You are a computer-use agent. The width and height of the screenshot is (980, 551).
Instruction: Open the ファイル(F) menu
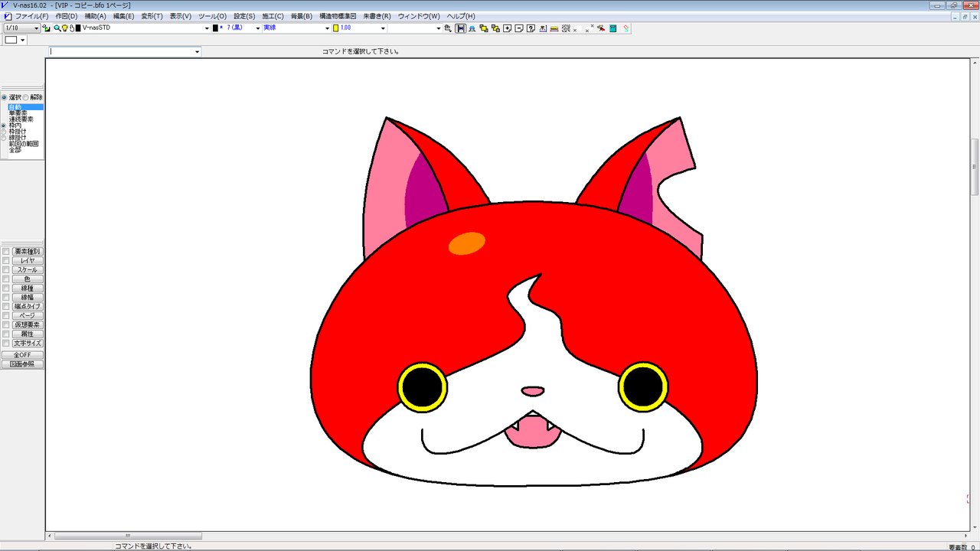[31, 16]
